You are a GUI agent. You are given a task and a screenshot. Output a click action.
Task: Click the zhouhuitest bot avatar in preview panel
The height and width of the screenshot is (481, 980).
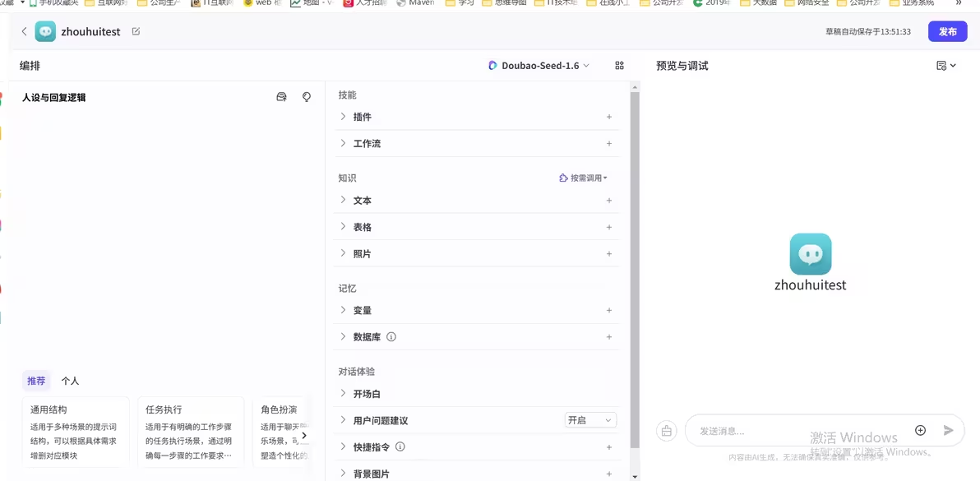point(811,256)
